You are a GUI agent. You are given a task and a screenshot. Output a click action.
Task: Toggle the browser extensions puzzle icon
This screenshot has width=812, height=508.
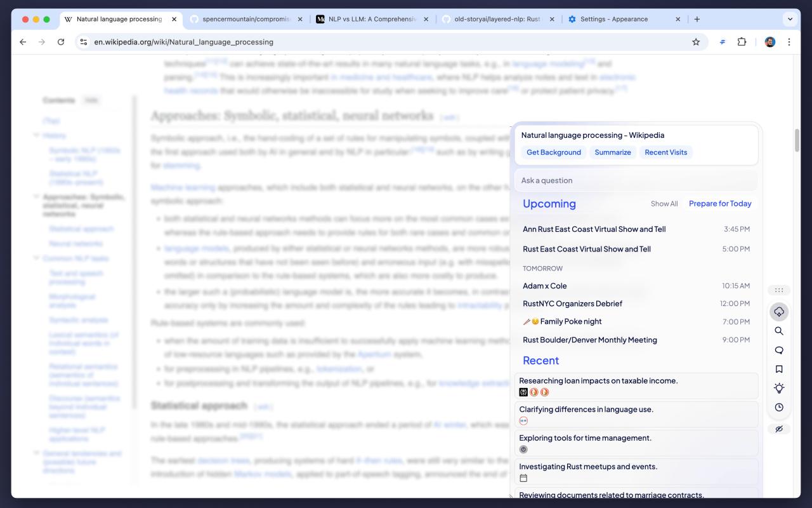coord(742,41)
